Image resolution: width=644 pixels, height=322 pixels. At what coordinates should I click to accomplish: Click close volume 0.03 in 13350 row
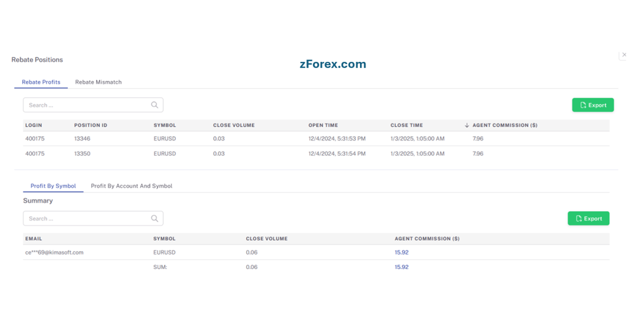coord(219,153)
